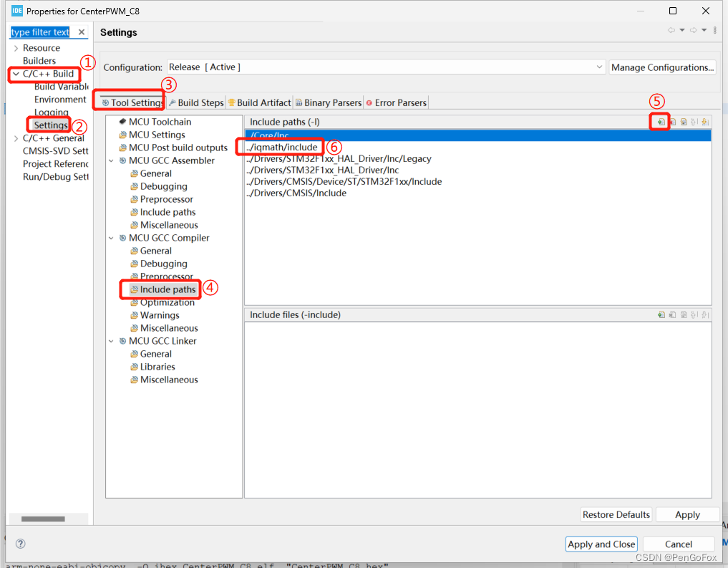Image resolution: width=728 pixels, height=568 pixels.
Task: Delete selected include path icon
Action: point(672,122)
